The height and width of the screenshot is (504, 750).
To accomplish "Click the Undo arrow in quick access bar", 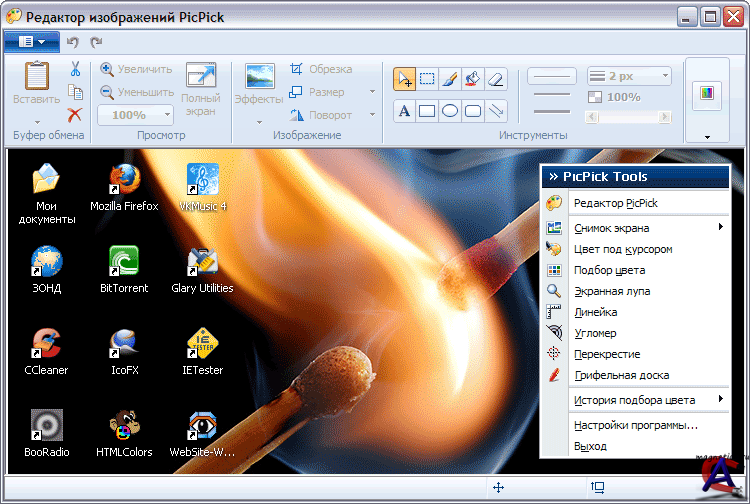I will point(73,42).
